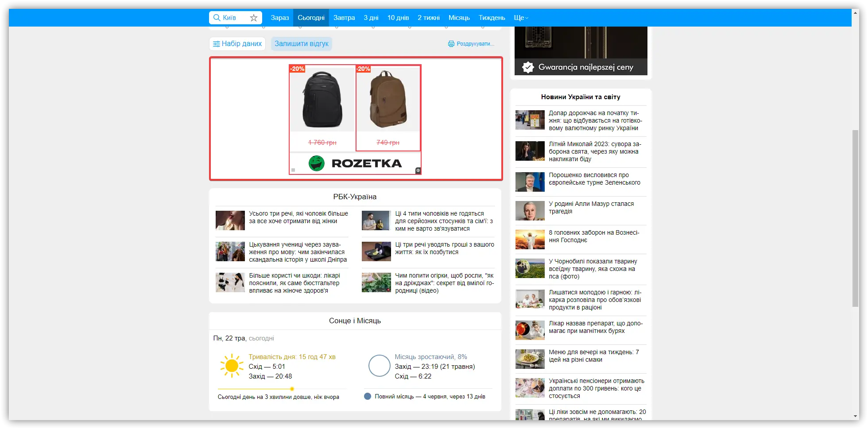The image size is (868, 429).
Task: Open news Лишатися молодою і гарною
Action: click(595, 300)
